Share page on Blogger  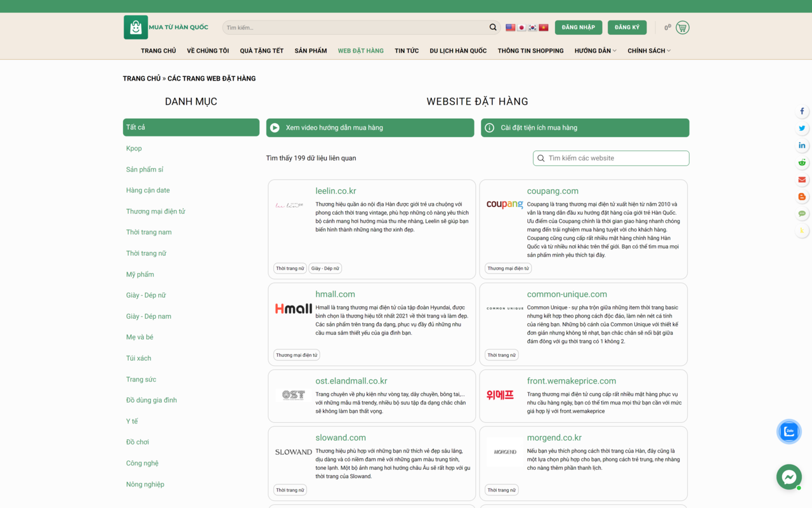802,197
